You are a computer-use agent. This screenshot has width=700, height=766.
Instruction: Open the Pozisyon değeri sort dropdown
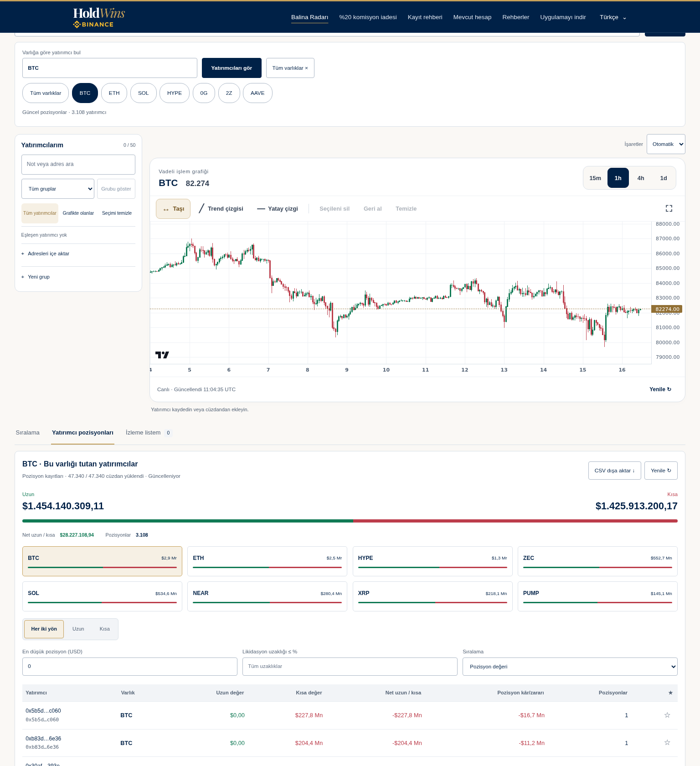(570, 667)
